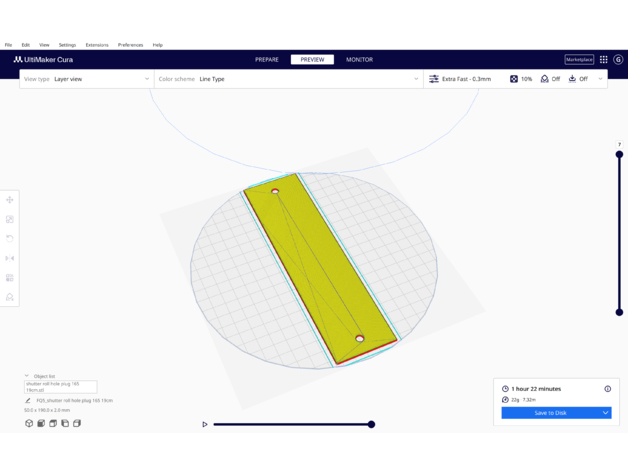Open the Marketplace

click(x=579, y=60)
